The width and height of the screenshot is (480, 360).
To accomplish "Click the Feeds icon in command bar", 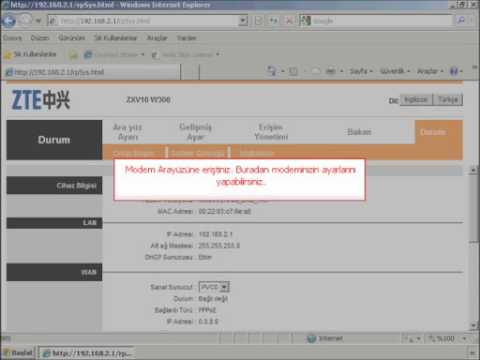I will click(x=293, y=71).
